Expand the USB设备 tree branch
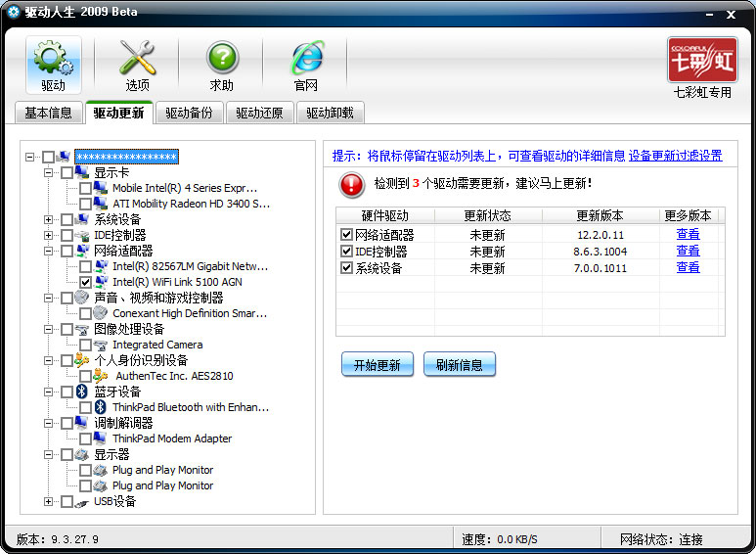The width and height of the screenshot is (756, 554). (48, 501)
